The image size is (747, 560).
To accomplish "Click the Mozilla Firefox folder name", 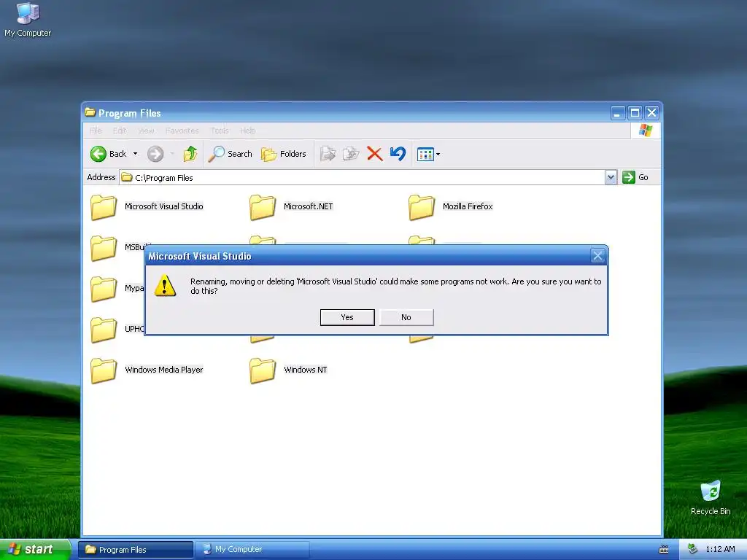I will click(468, 206).
